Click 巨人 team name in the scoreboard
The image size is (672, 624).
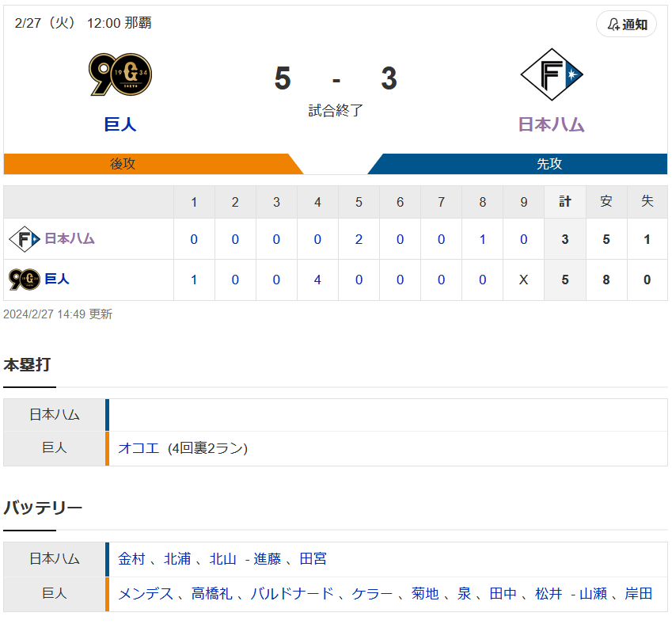(x=57, y=280)
